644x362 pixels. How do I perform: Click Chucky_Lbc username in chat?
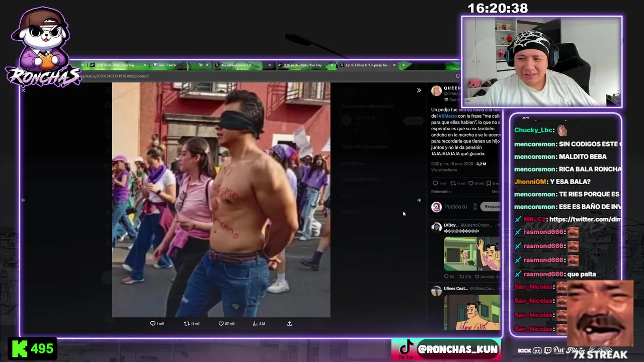[x=533, y=130]
